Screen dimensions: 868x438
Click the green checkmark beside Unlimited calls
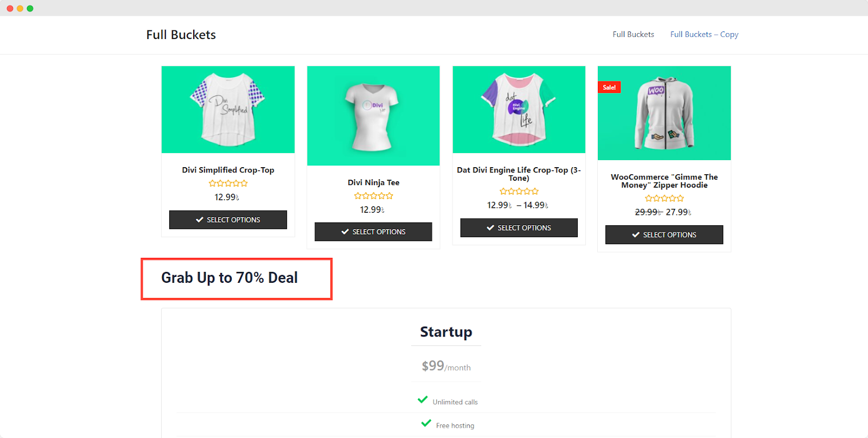tap(423, 400)
